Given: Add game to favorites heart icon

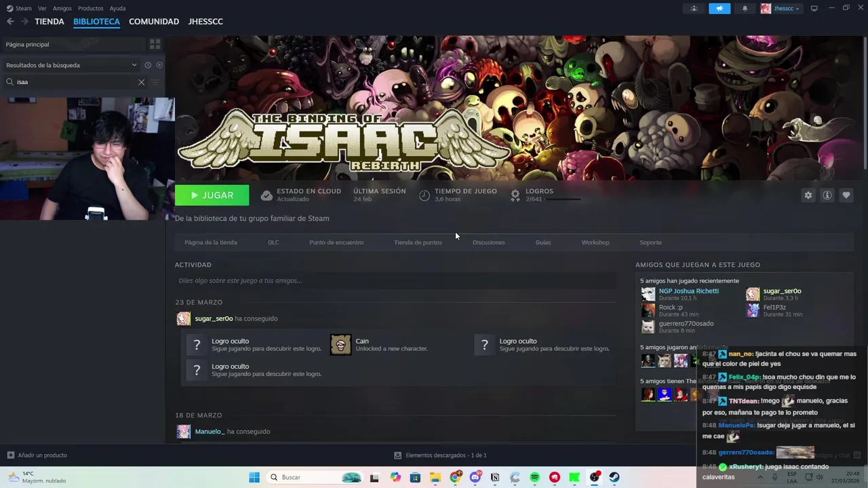Looking at the screenshot, I should (846, 195).
